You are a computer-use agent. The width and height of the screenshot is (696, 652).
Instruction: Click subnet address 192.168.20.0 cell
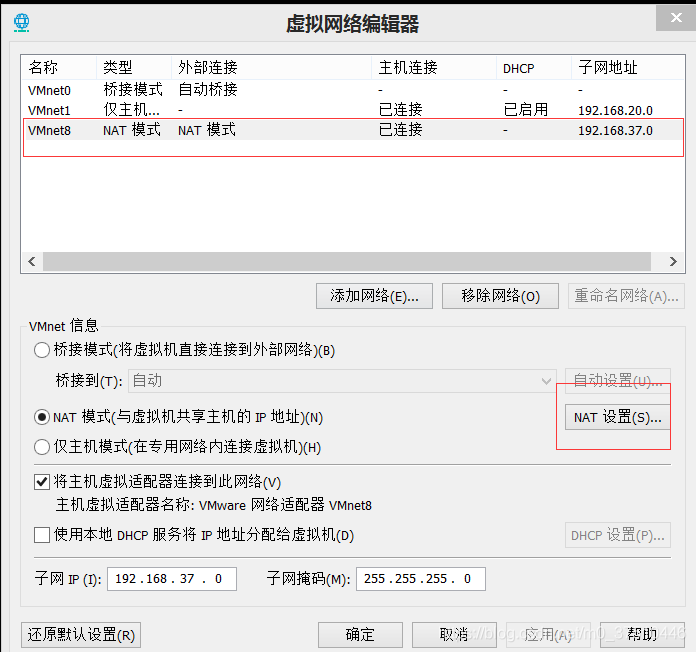pos(615,110)
